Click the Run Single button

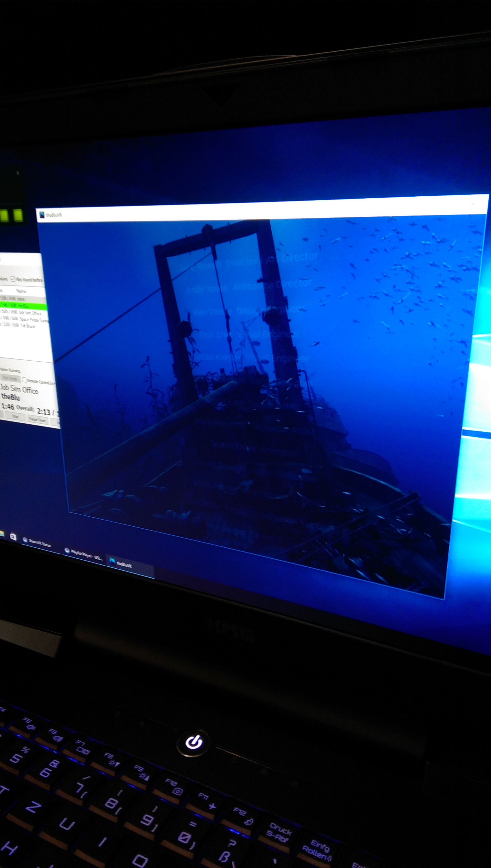click(10, 378)
